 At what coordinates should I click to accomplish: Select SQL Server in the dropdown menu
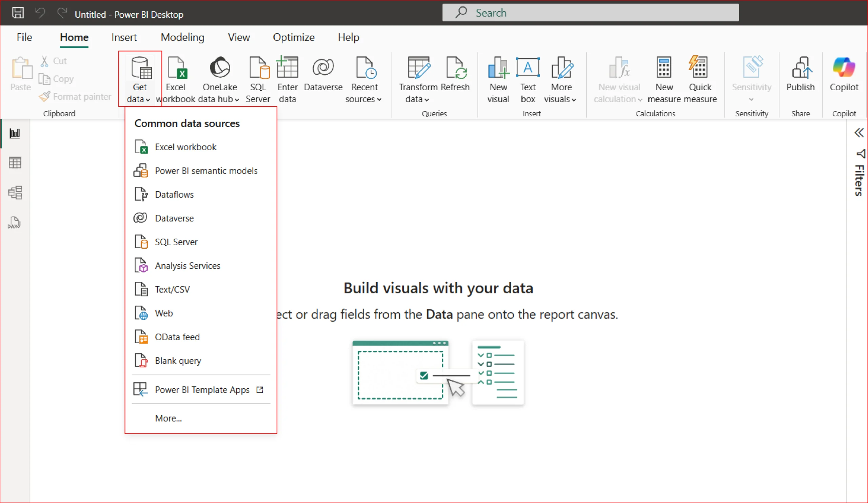(x=201, y=242)
